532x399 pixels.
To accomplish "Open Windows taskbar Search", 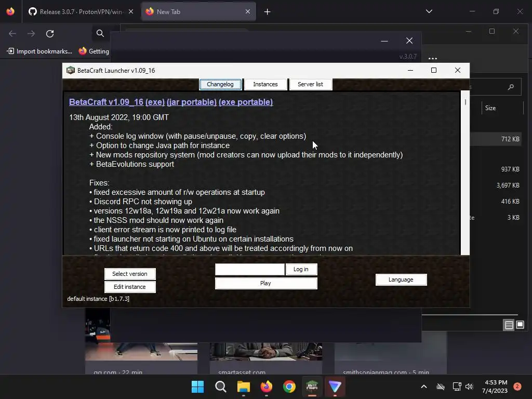I will tap(220, 387).
